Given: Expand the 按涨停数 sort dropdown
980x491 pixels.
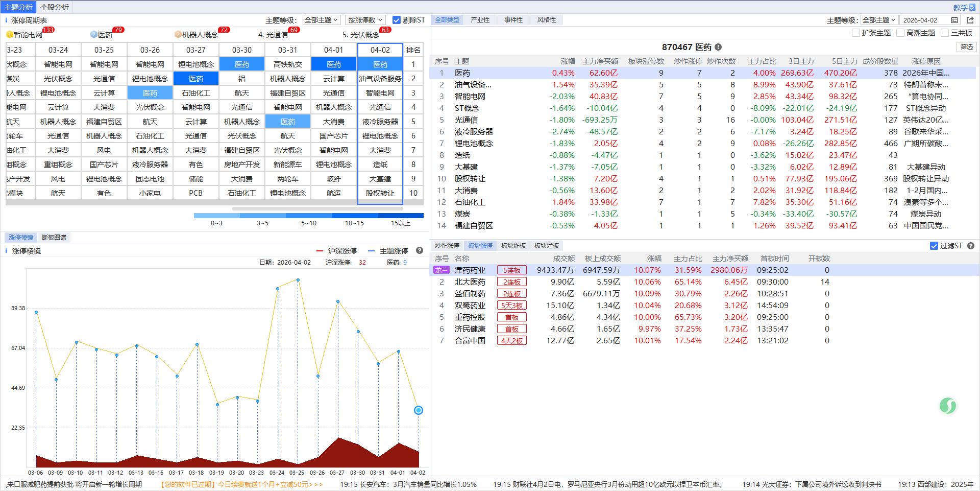Looking at the screenshot, I should (x=365, y=20).
